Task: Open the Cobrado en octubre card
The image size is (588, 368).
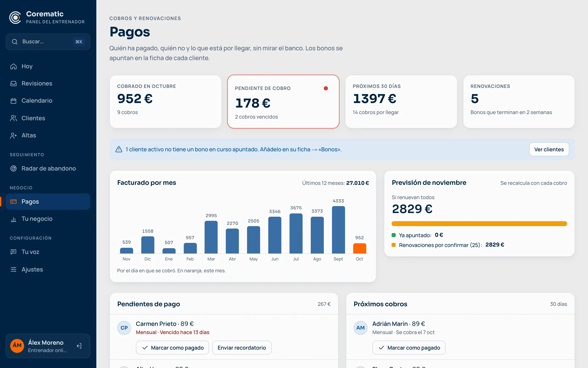Action: (x=165, y=102)
